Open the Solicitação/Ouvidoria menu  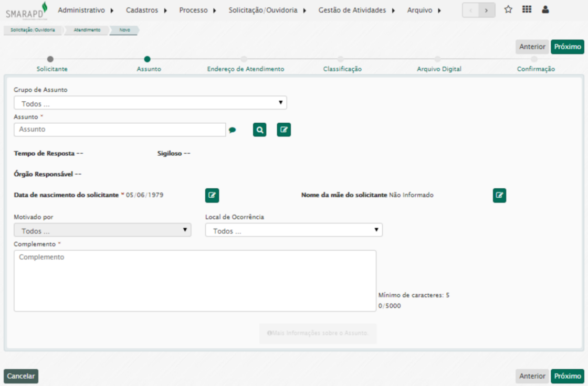267,10
